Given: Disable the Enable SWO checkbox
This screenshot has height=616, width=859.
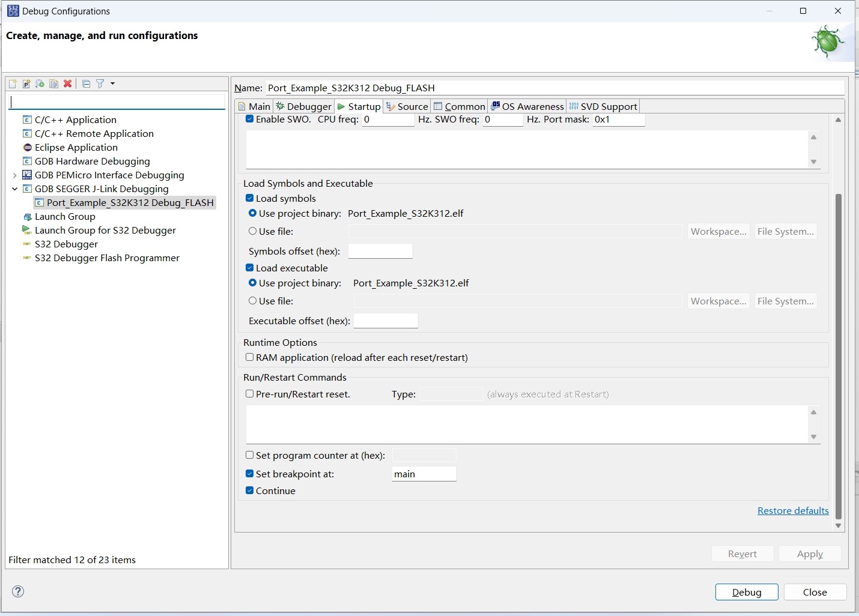Looking at the screenshot, I should (249, 119).
